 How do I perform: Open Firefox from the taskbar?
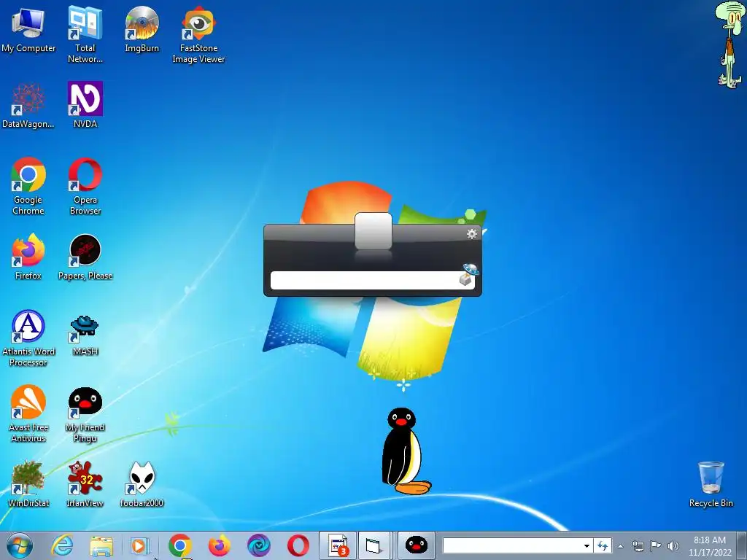point(219,545)
